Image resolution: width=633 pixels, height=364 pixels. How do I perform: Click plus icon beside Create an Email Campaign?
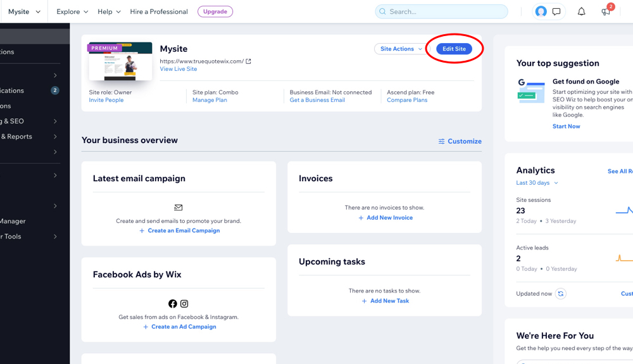[x=142, y=231]
